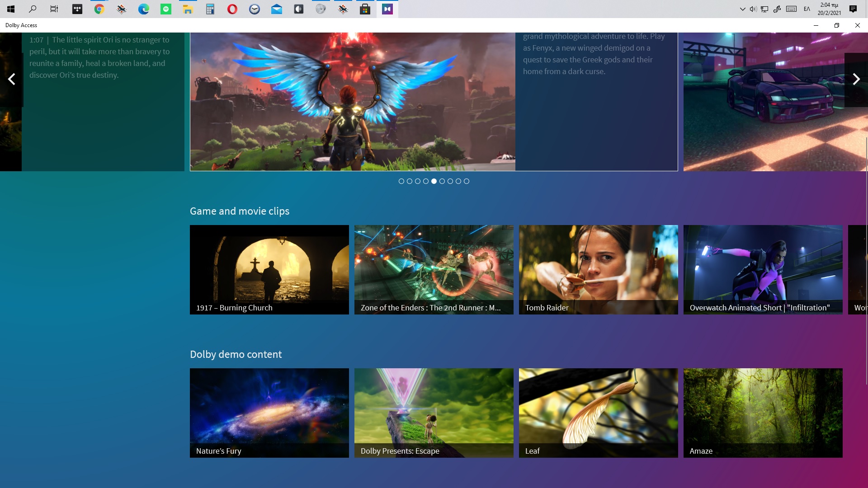Click the volume icon in system tray
The height and width of the screenshot is (488, 868).
(753, 9)
